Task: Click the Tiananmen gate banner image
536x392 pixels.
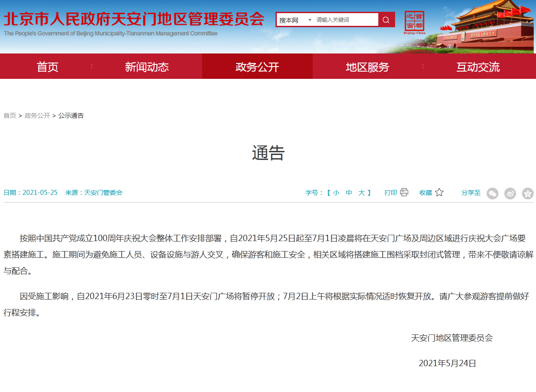Action: (485, 27)
